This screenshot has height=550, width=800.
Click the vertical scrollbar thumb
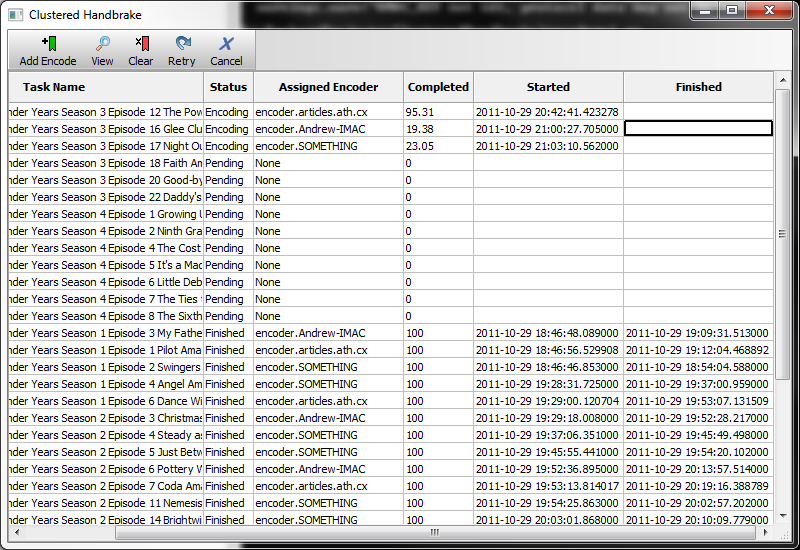(x=783, y=234)
